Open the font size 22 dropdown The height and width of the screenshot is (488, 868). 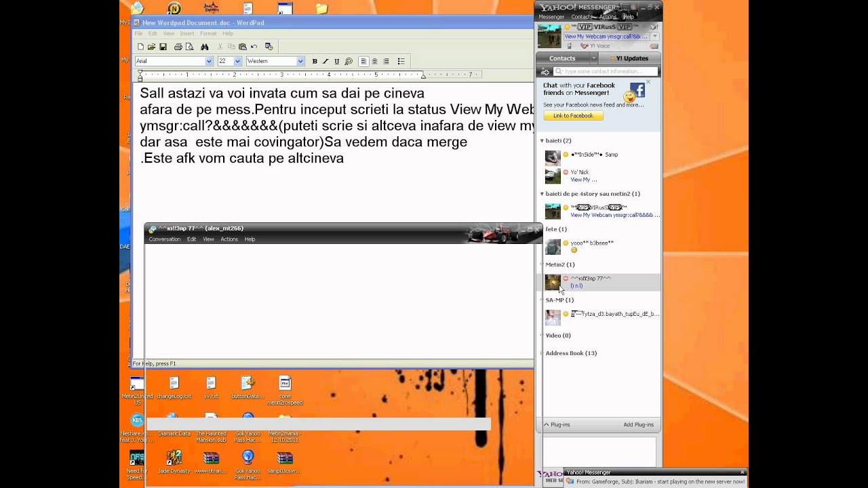pyautogui.click(x=237, y=61)
